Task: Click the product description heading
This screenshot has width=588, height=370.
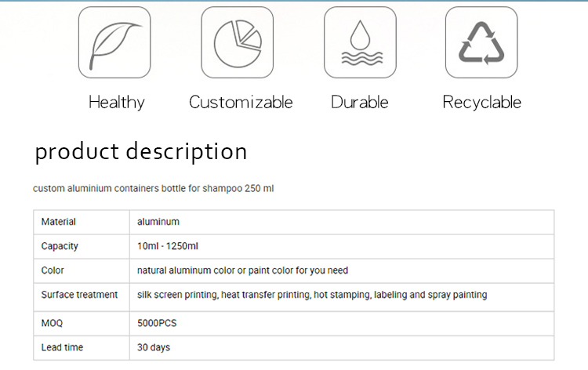Action: point(141,151)
